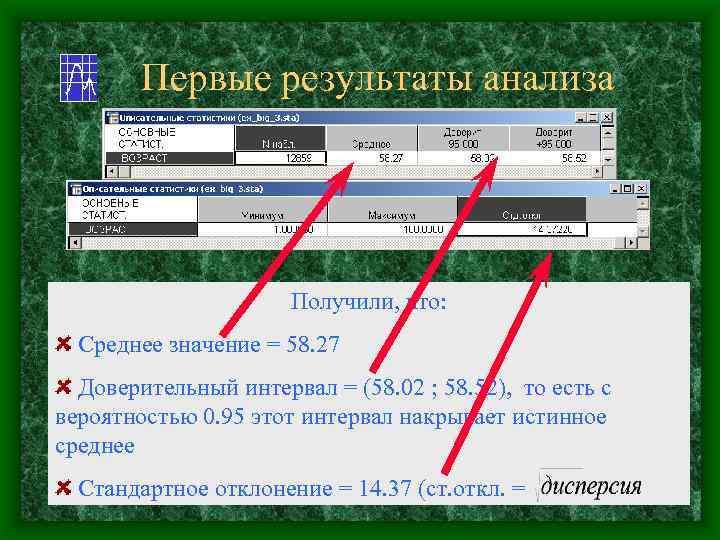Screen dimensions: 720x540
Task: Select the ВОЗРАСТ row header in the top window
Action: pos(170,158)
